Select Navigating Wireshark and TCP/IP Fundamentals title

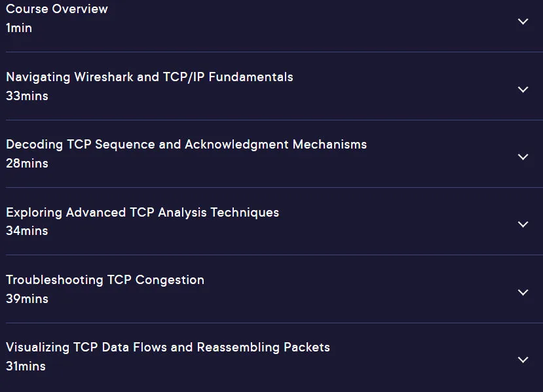click(149, 77)
